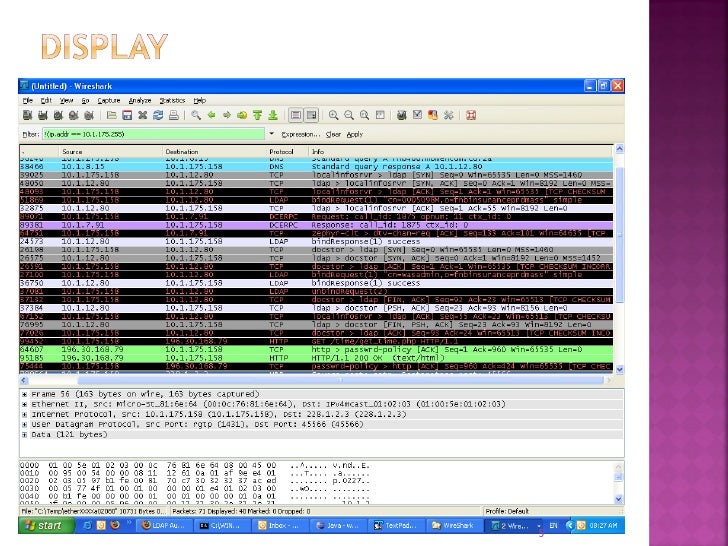Edit capture filters from toolbar
Image resolution: width=728 pixels, height=546 pixels.
[402, 115]
